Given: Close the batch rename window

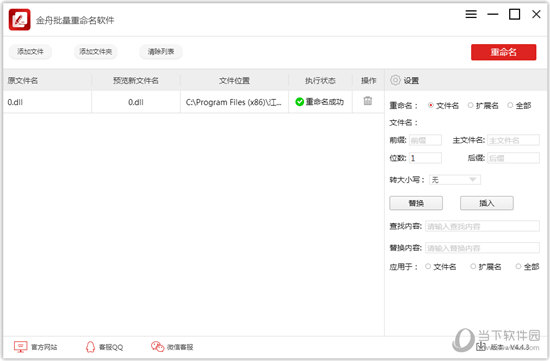Looking at the screenshot, I should [536, 14].
